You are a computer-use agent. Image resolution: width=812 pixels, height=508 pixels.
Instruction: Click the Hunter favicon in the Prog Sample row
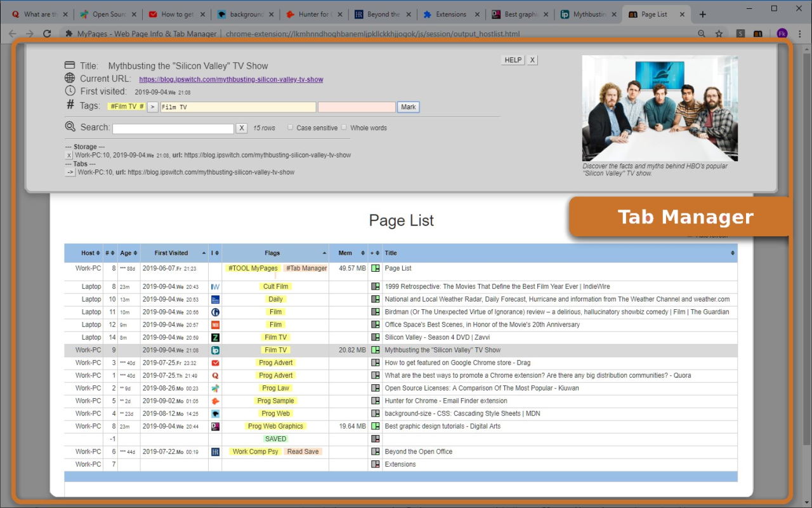click(x=215, y=401)
